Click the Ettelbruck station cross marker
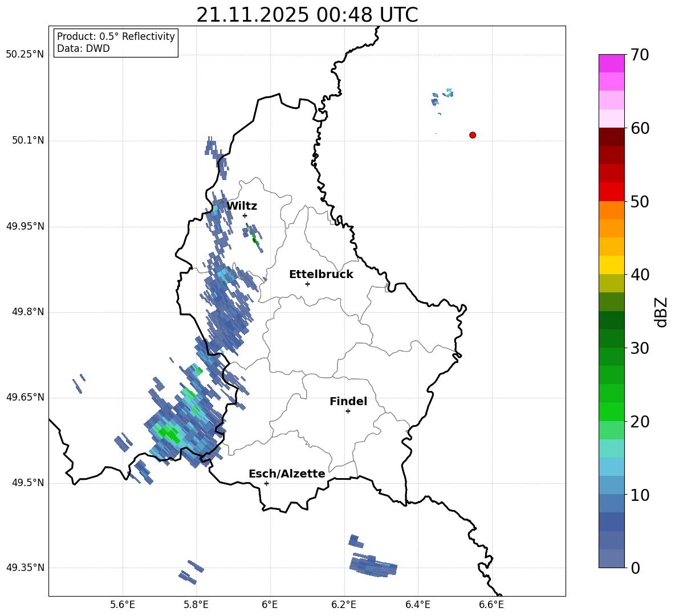675x616 pixels. click(x=307, y=284)
